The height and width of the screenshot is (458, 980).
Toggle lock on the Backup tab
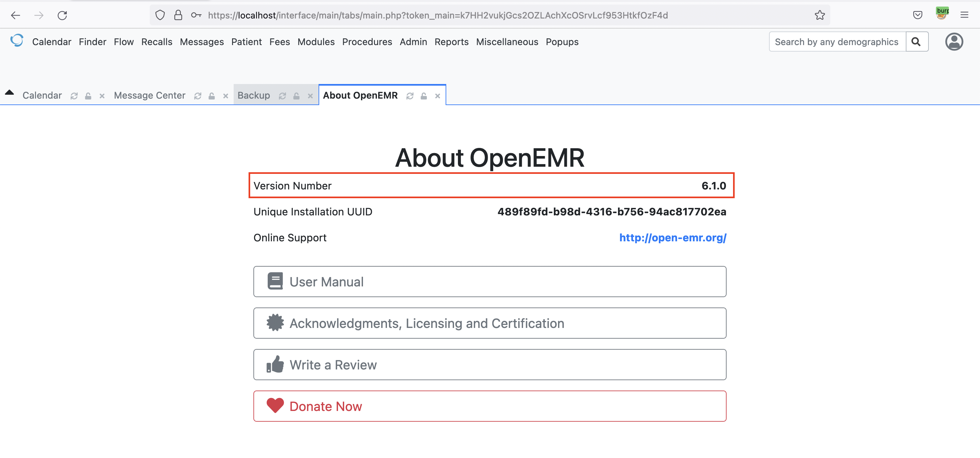point(296,96)
